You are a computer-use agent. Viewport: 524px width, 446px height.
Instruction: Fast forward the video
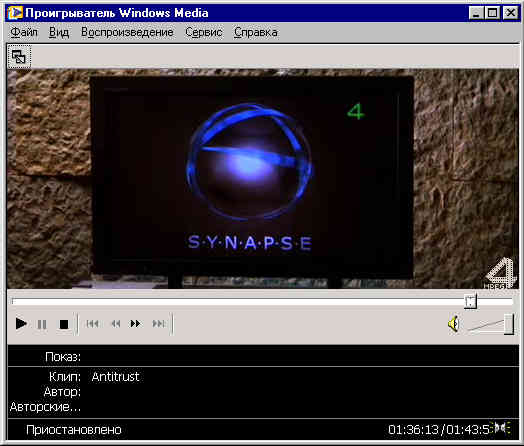click(135, 324)
